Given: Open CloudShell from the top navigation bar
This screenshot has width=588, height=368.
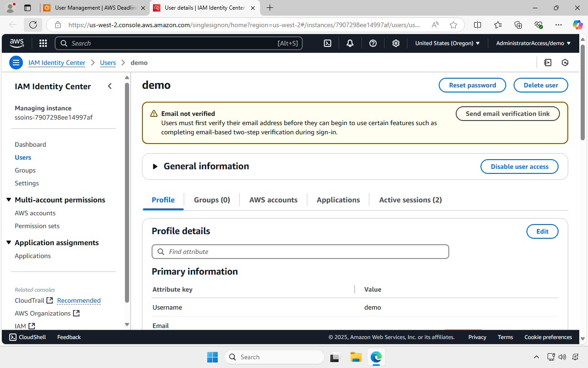Looking at the screenshot, I should tap(327, 43).
